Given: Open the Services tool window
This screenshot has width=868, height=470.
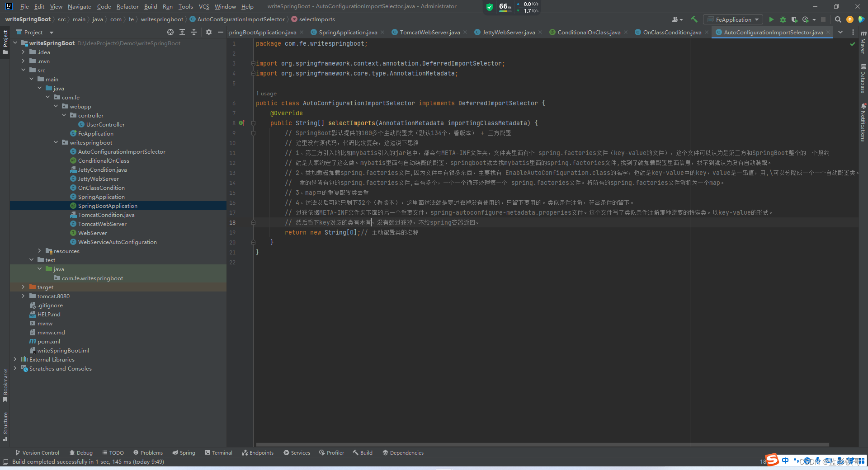Looking at the screenshot, I should point(297,452).
